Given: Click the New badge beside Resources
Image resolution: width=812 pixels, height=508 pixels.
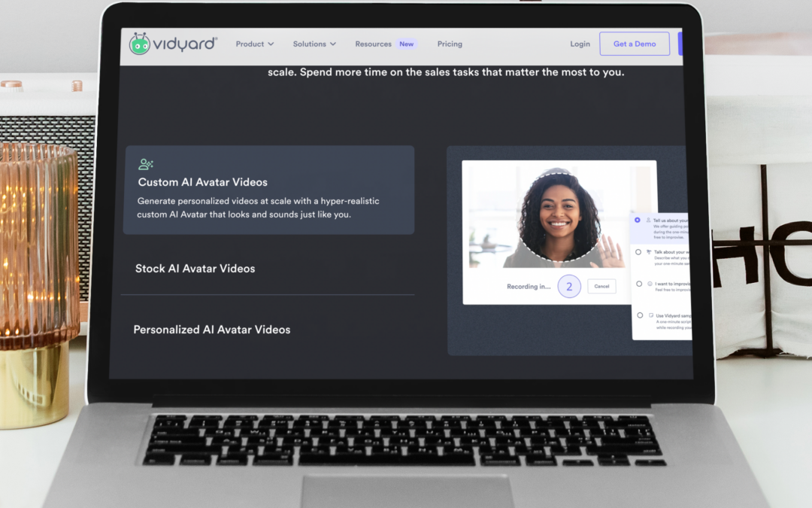Looking at the screenshot, I should tap(407, 44).
